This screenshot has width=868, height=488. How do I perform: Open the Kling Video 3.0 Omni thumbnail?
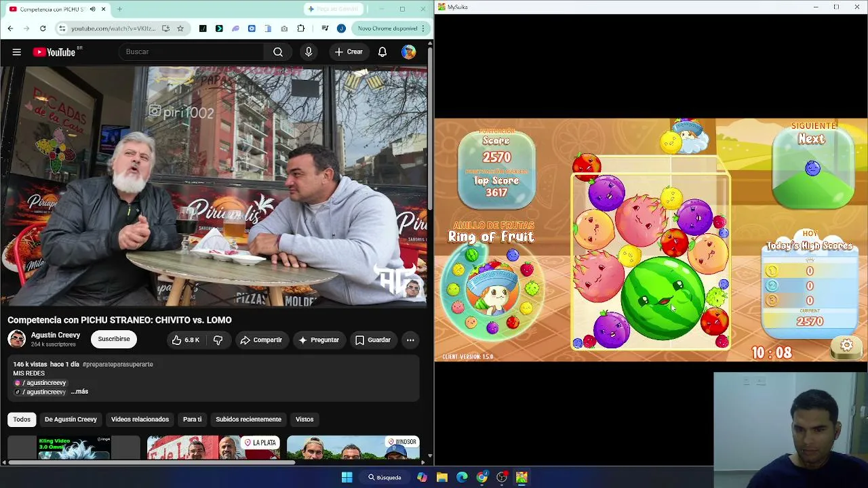tap(74, 448)
